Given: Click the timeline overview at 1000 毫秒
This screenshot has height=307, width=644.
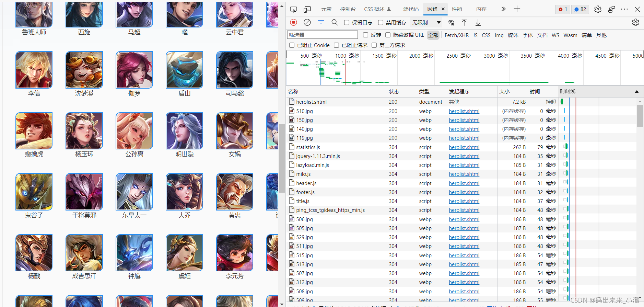Looking at the screenshot, I should point(347,56).
